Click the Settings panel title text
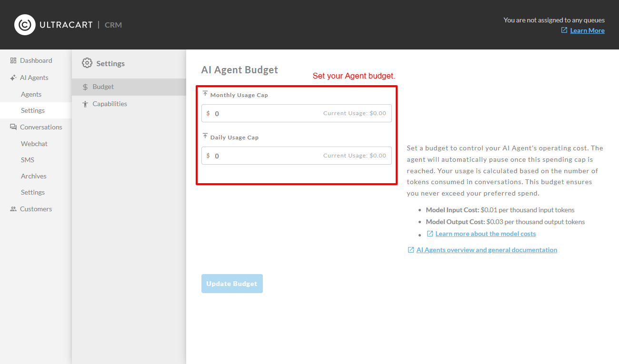619x364 pixels. 110,63
